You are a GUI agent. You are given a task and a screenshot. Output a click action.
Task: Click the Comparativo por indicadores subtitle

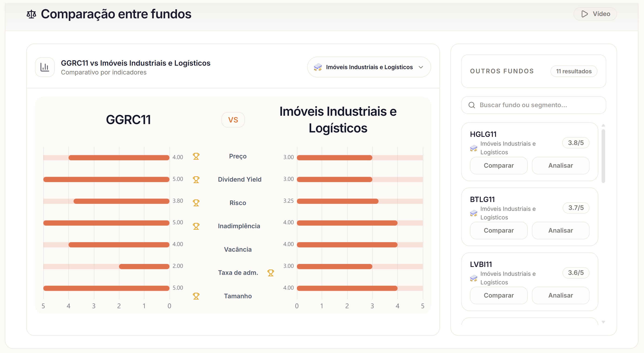coord(104,72)
